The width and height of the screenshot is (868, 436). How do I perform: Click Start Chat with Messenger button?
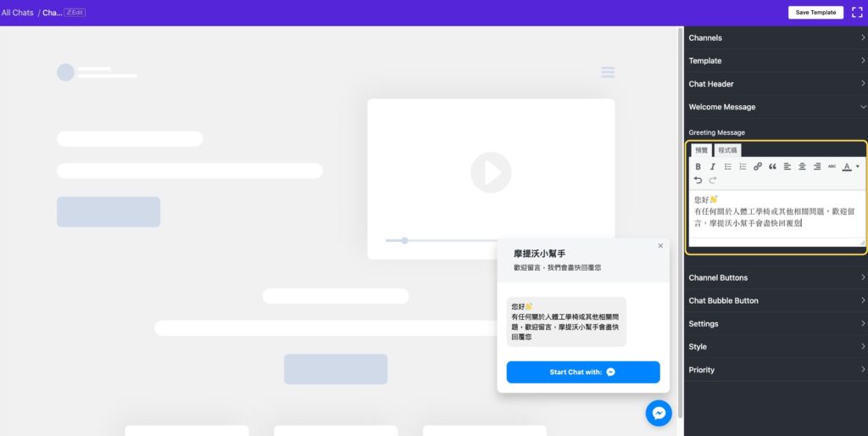pyautogui.click(x=583, y=372)
